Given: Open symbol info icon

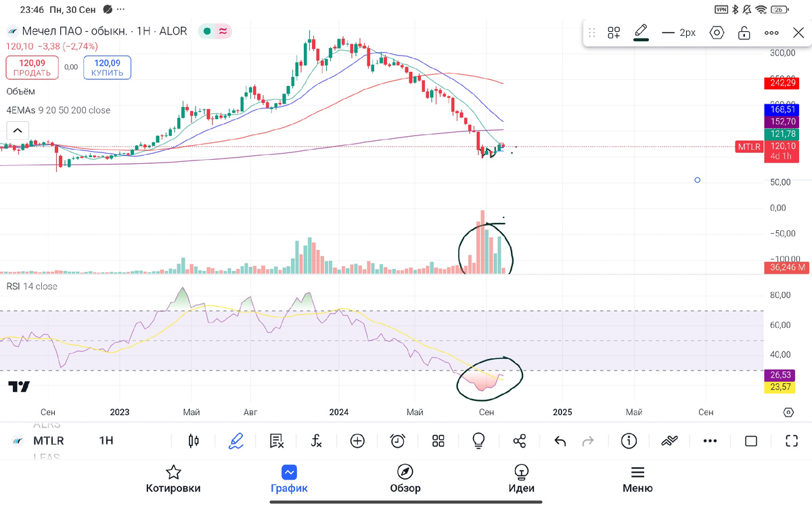Looking at the screenshot, I should [x=629, y=442].
